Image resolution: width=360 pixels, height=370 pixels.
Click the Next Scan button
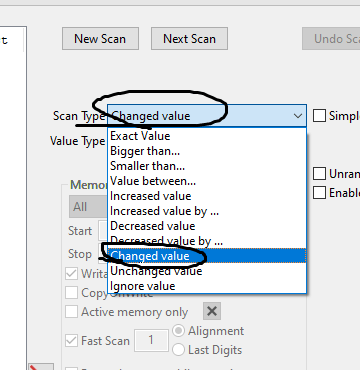click(189, 39)
